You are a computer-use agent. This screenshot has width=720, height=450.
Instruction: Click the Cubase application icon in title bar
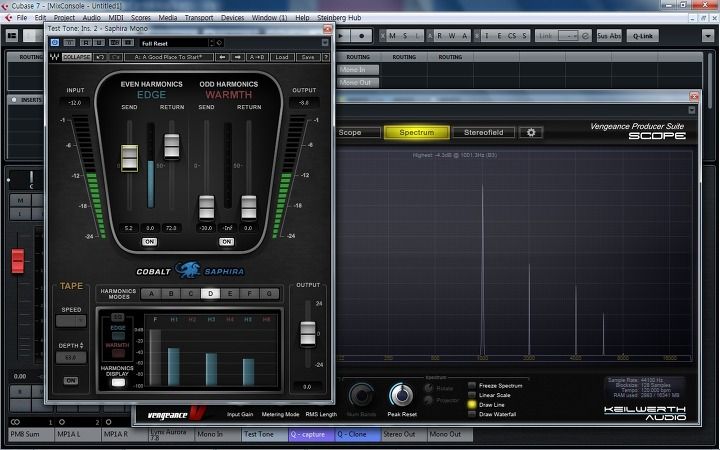(5, 6)
